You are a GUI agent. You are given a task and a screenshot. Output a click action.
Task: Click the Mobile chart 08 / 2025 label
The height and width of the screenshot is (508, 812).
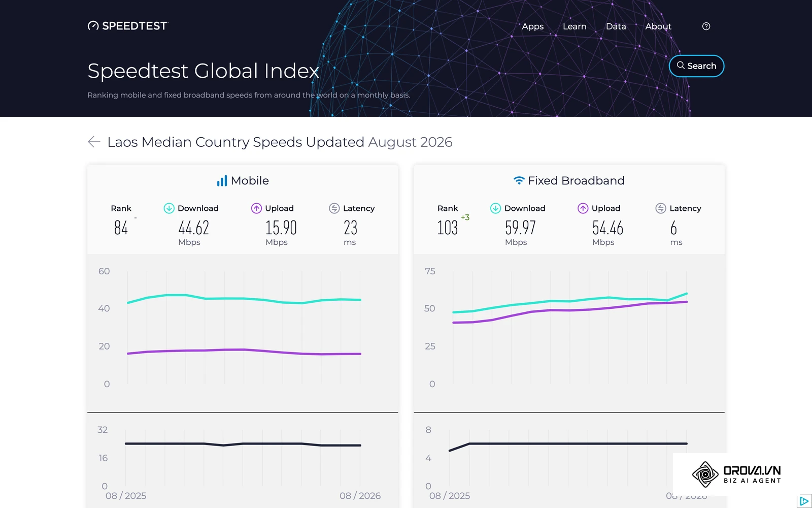[x=126, y=496]
